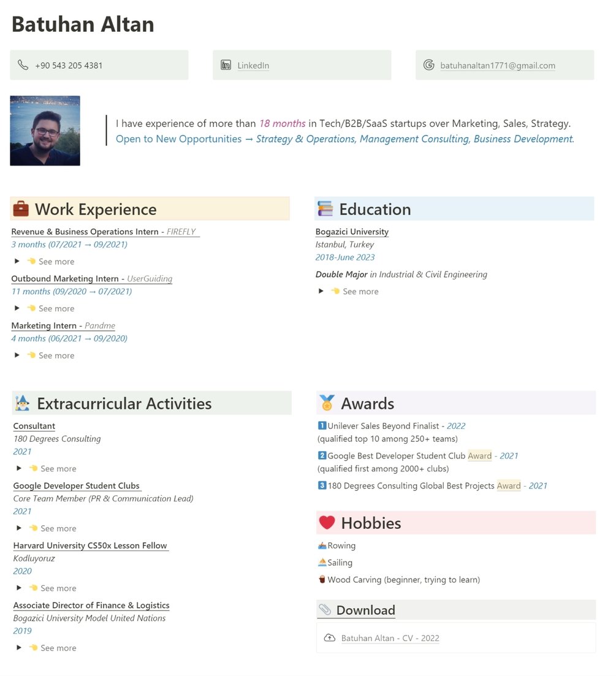Expand the Pandme Marketing Intern details
Viewport: 616px width, 676px height.
coord(17,355)
